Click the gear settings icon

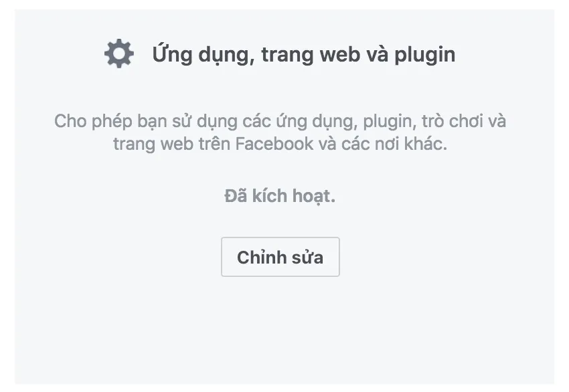coord(119,54)
